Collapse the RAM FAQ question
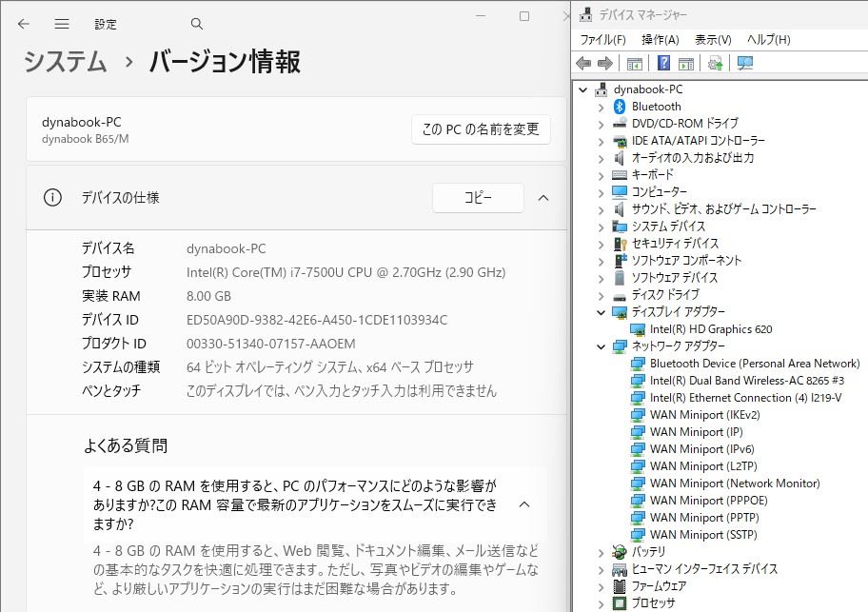868x612 pixels. tap(523, 504)
